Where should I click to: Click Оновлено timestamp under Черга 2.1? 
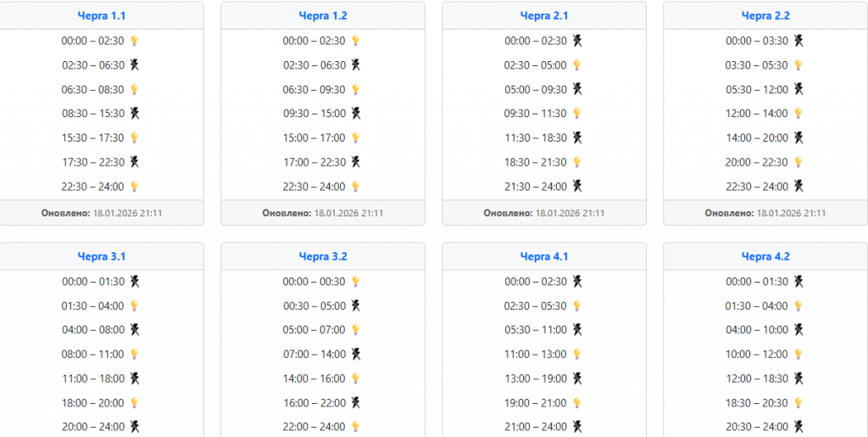pos(544,213)
